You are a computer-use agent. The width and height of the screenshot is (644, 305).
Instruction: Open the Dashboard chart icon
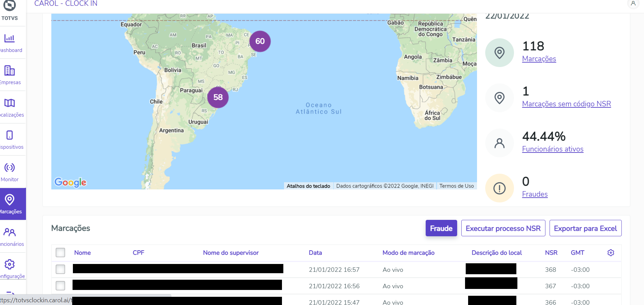[x=10, y=38]
